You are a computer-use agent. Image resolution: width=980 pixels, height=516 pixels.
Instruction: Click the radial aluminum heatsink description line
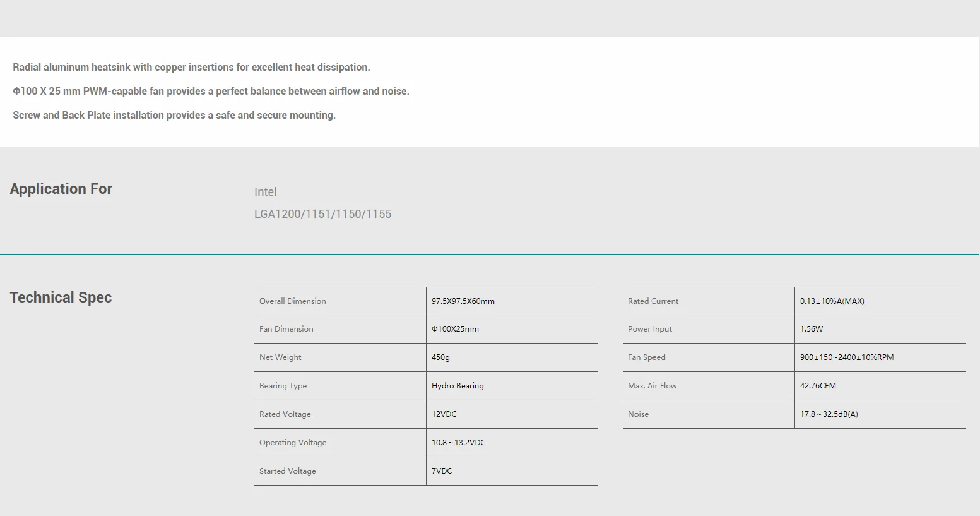(191, 68)
